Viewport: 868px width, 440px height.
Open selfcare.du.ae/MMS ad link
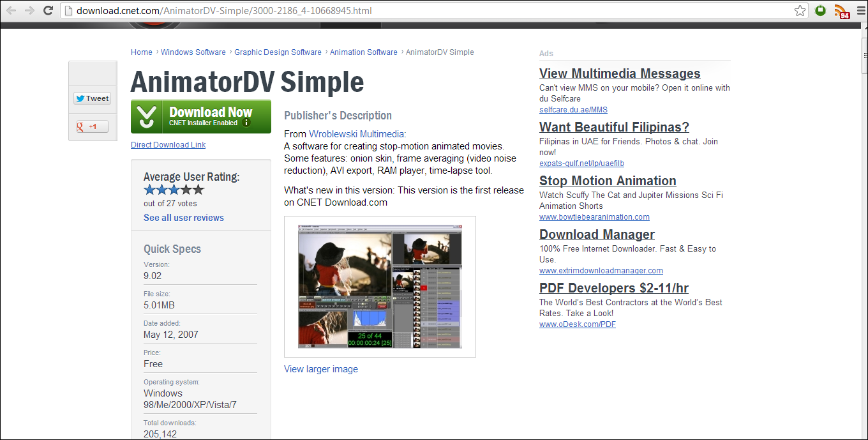point(573,110)
